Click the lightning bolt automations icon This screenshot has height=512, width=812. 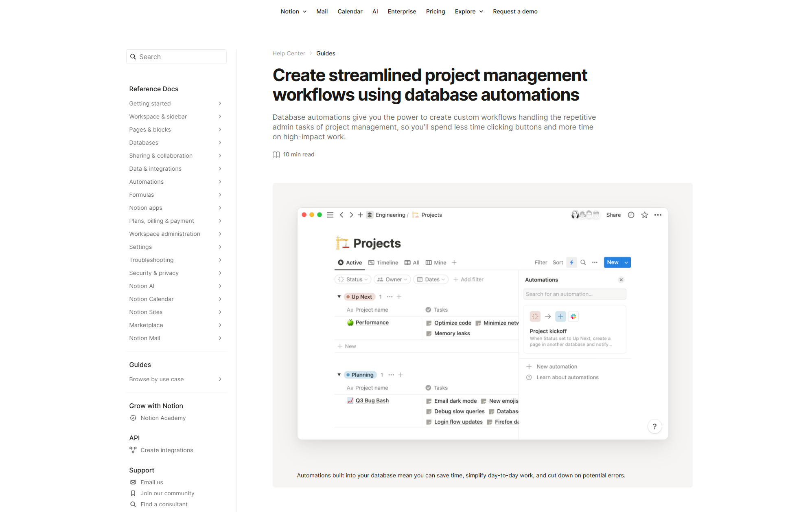click(x=571, y=263)
